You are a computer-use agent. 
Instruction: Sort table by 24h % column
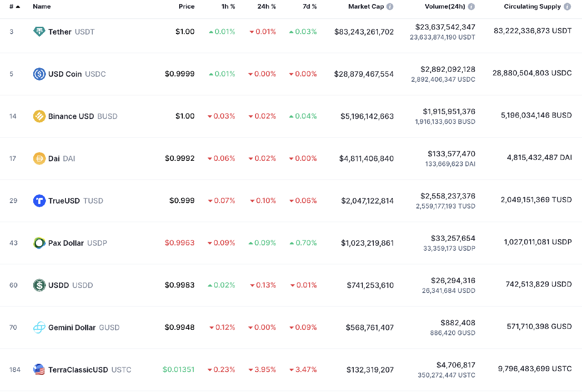(266, 7)
